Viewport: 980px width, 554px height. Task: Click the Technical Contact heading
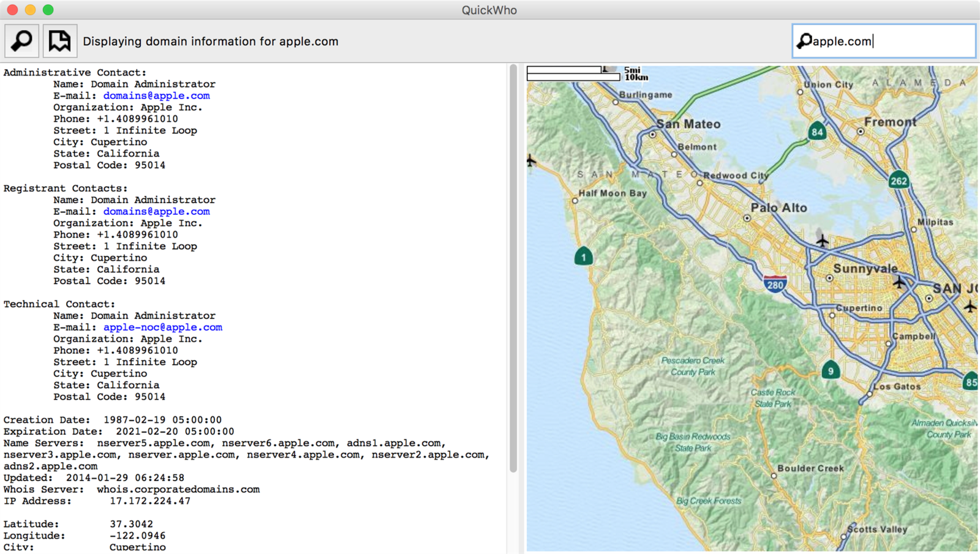click(x=59, y=304)
